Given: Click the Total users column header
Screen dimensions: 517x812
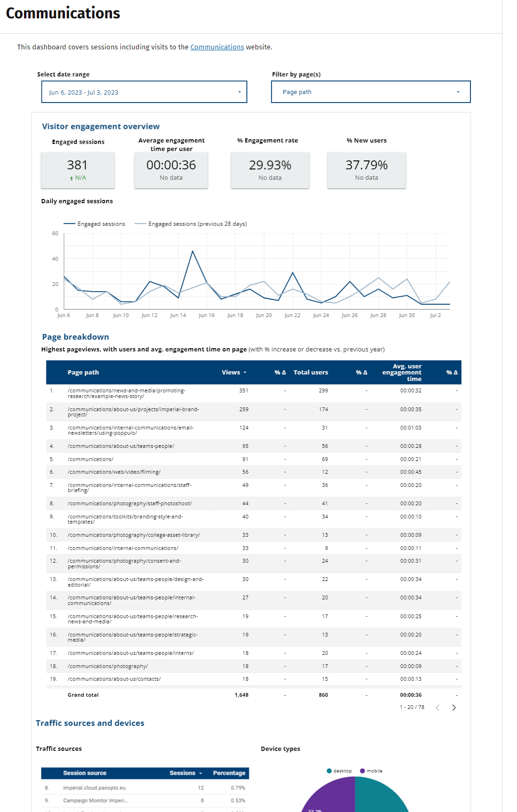Looking at the screenshot, I should pyautogui.click(x=310, y=373).
